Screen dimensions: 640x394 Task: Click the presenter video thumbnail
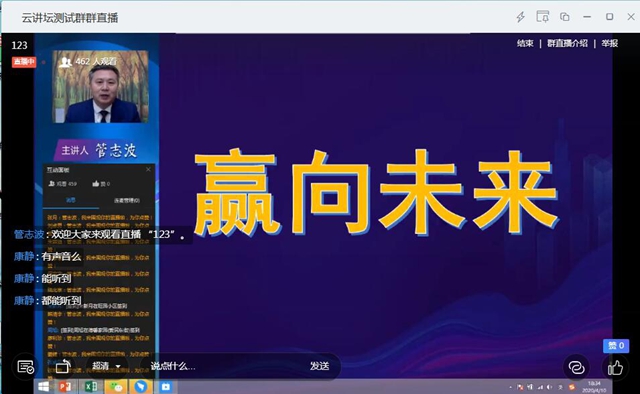[100, 87]
